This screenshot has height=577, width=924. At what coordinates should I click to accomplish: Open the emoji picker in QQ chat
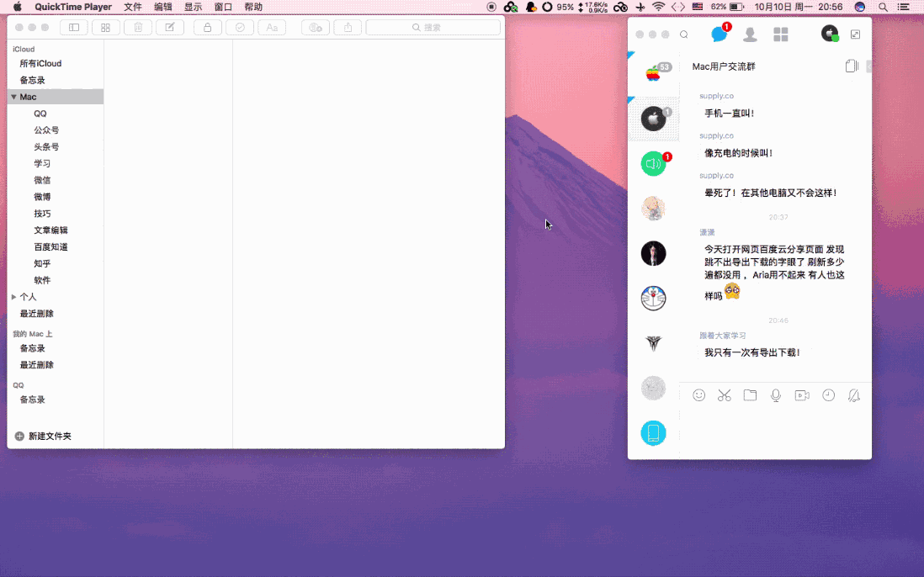[x=698, y=395]
